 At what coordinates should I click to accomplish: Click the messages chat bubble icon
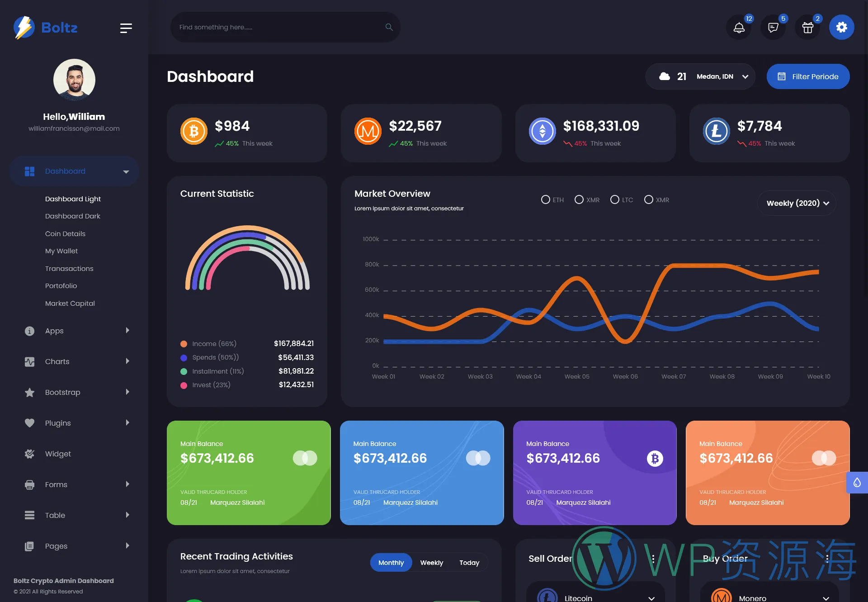coord(773,27)
